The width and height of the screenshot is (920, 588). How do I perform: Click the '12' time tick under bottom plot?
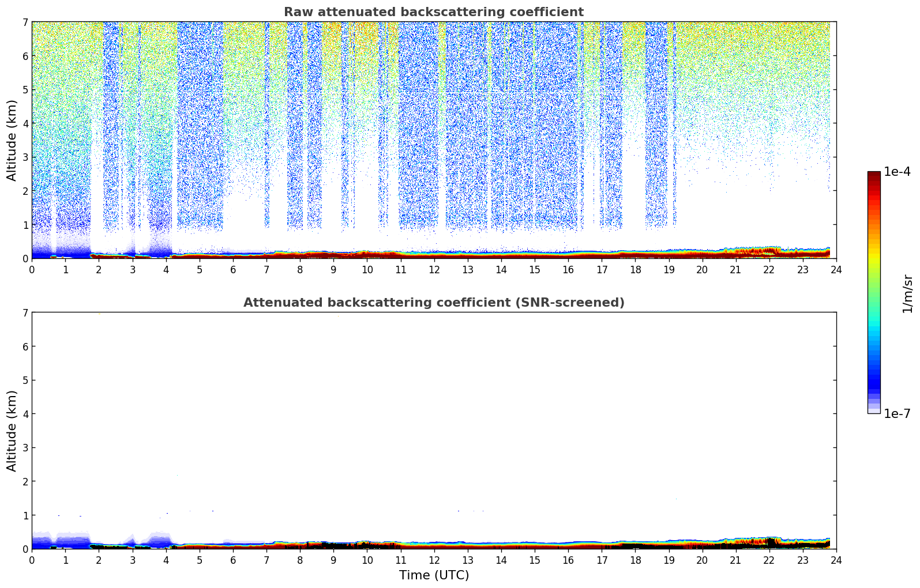pyautogui.click(x=434, y=560)
